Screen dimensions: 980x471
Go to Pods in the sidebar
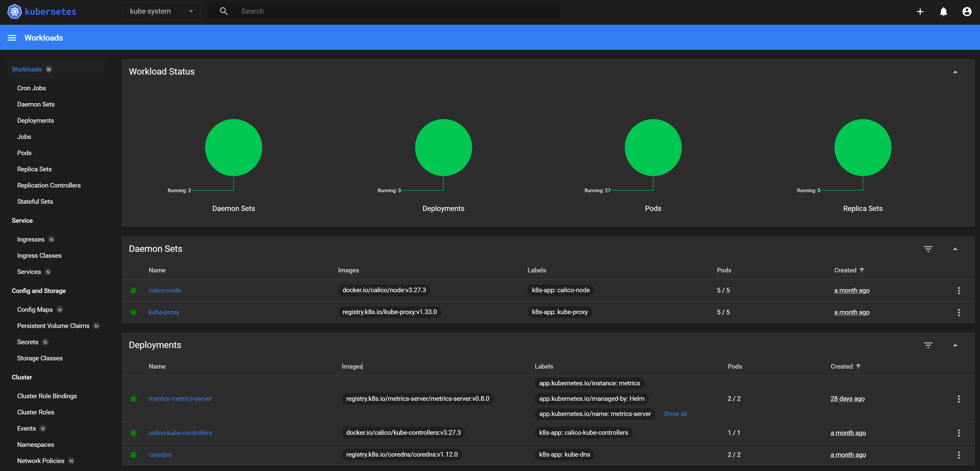24,153
